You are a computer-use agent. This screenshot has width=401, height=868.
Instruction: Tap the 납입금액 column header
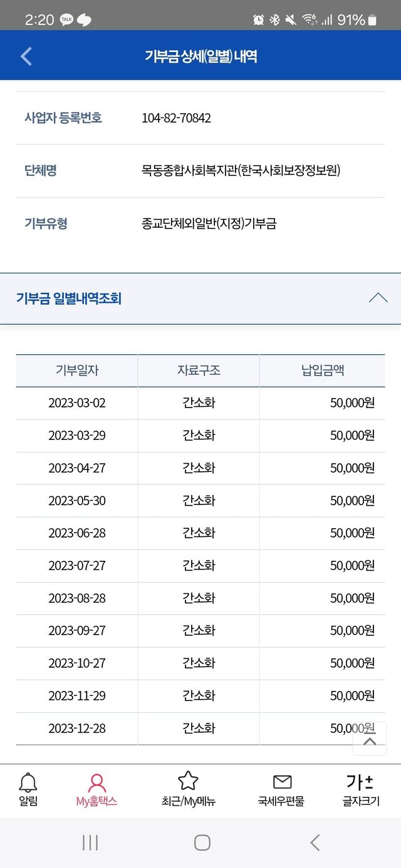pos(322,370)
